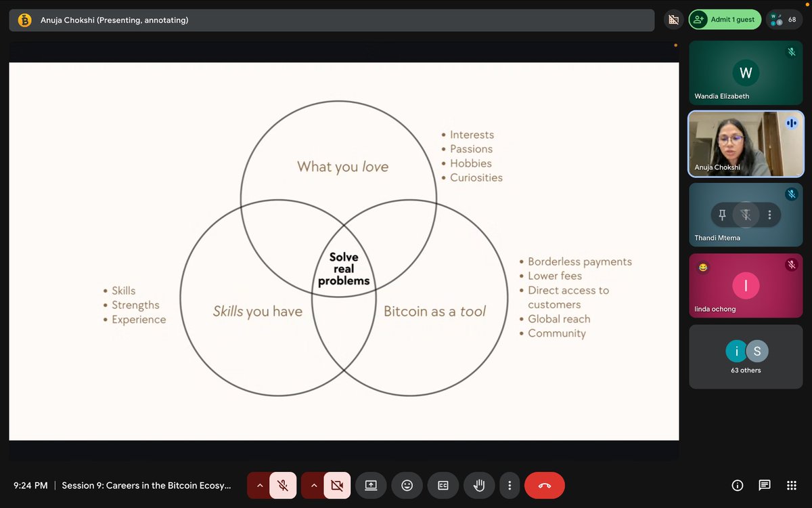Toggle the turned-off camera button

coord(337,486)
